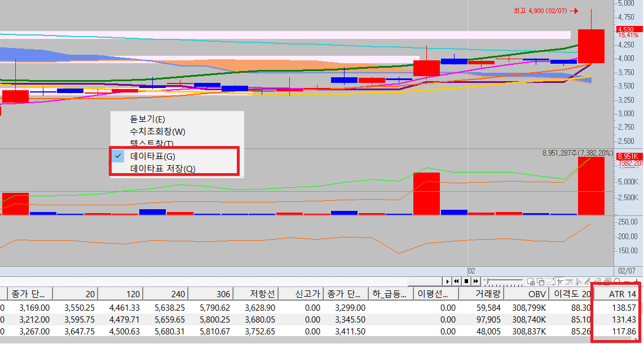Click the rewind double-arrow button
Screen dimensions: 644x344
click(456, 281)
